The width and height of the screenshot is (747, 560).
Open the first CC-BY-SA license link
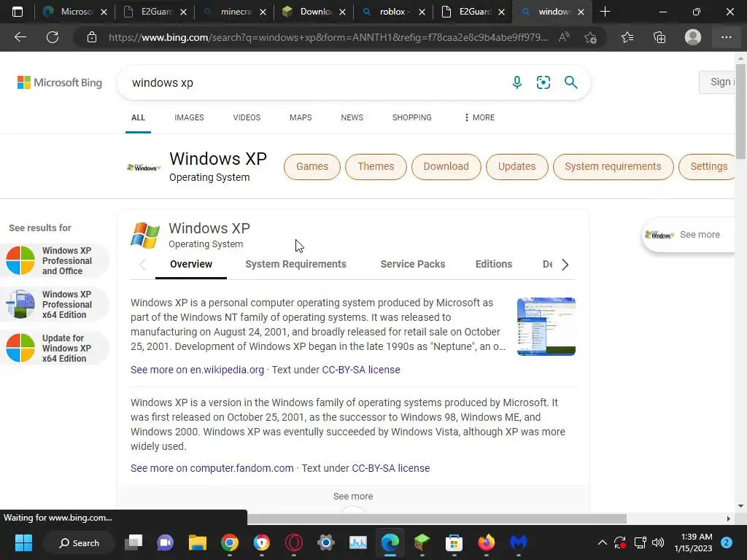pos(361,370)
